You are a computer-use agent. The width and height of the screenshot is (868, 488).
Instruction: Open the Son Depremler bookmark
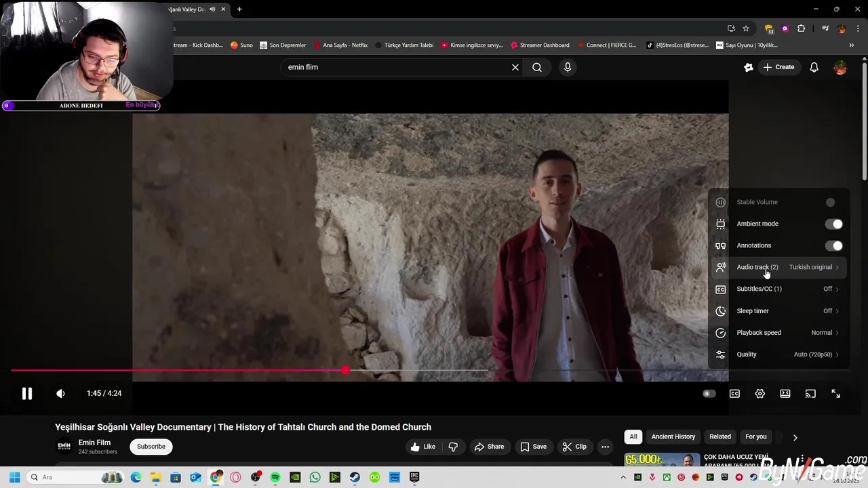click(283, 45)
